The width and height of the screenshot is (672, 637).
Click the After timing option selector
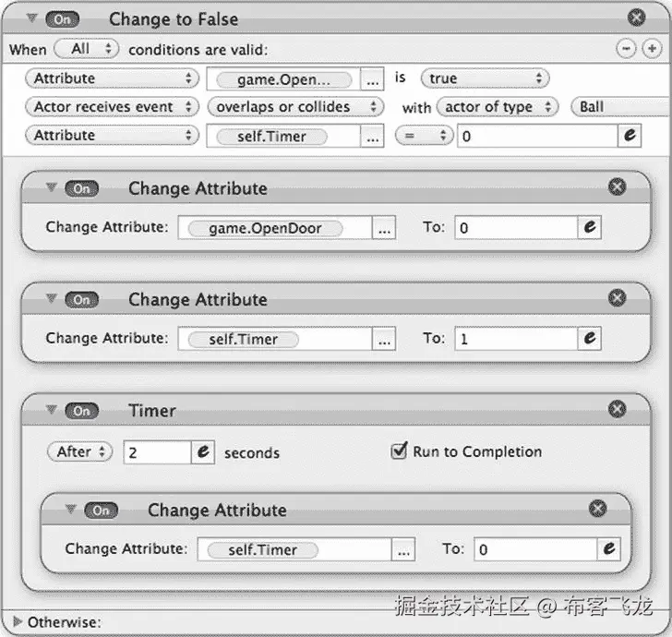tap(79, 451)
